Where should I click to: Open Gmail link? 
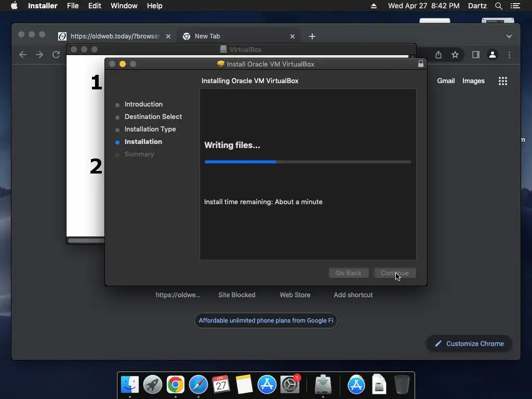pyautogui.click(x=445, y=81)
